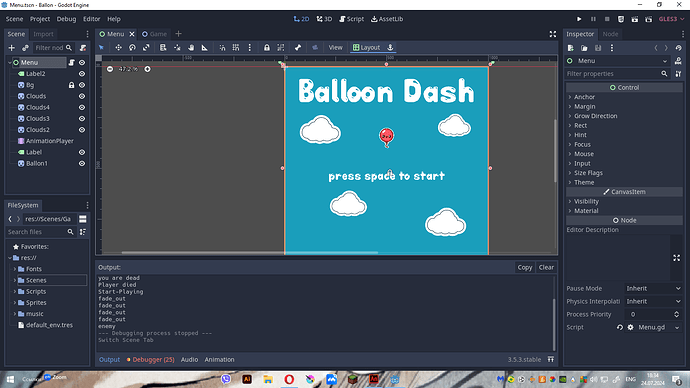
Task: Select the Rotate mode tool
Action: (132, 48)
